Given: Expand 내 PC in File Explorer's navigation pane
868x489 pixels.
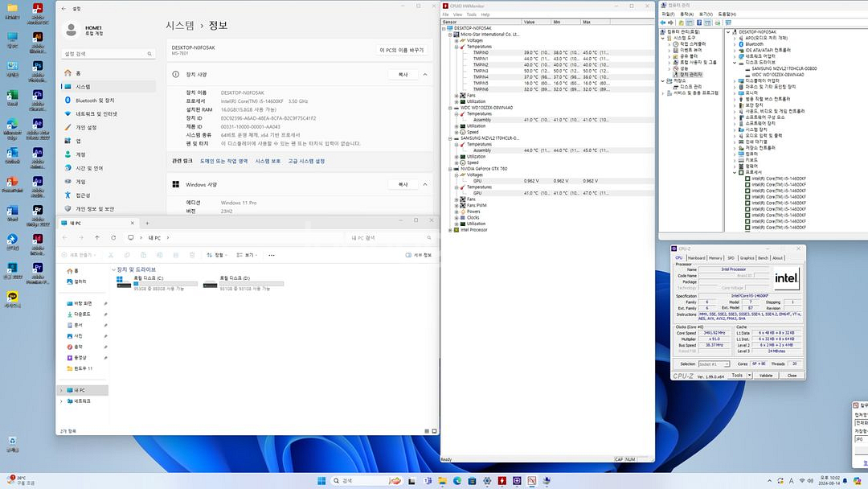Looking at the screenshot, I should [61, 390].
